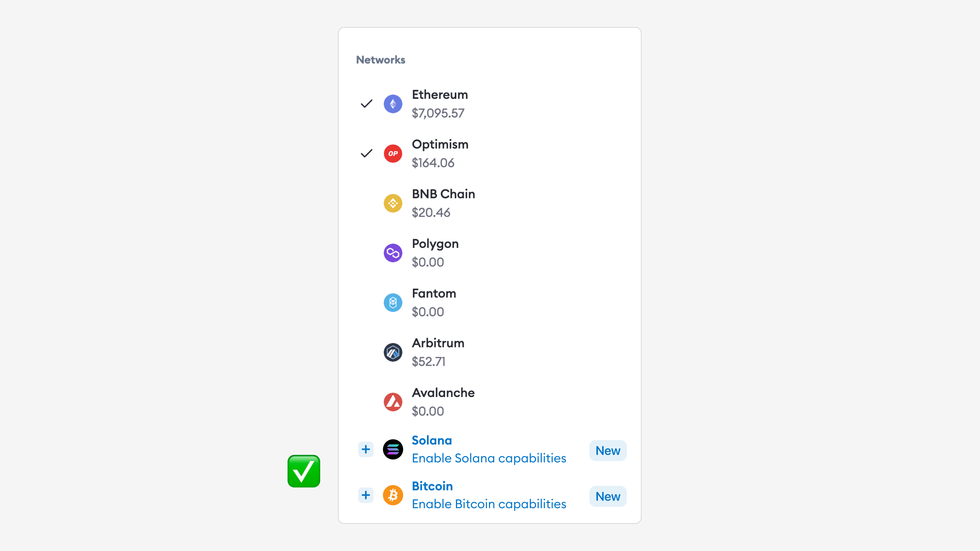
Task: Click the Solana network icon
Action: point(393,449)
